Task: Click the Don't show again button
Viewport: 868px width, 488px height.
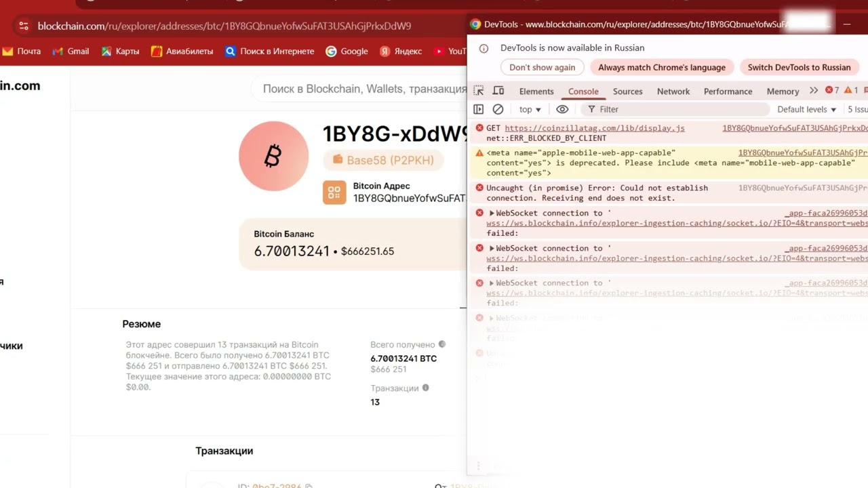Action: (542, 67)
